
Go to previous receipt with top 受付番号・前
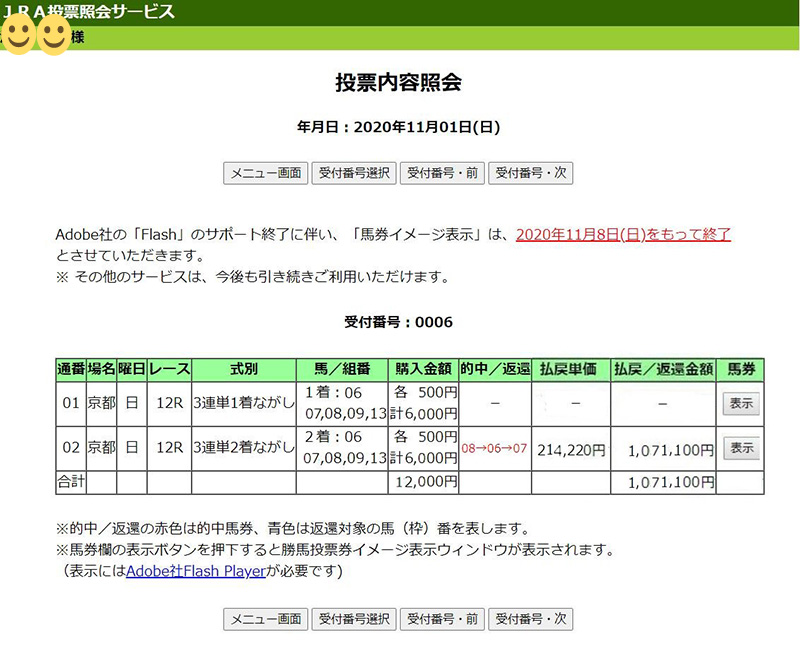(443, 173)
